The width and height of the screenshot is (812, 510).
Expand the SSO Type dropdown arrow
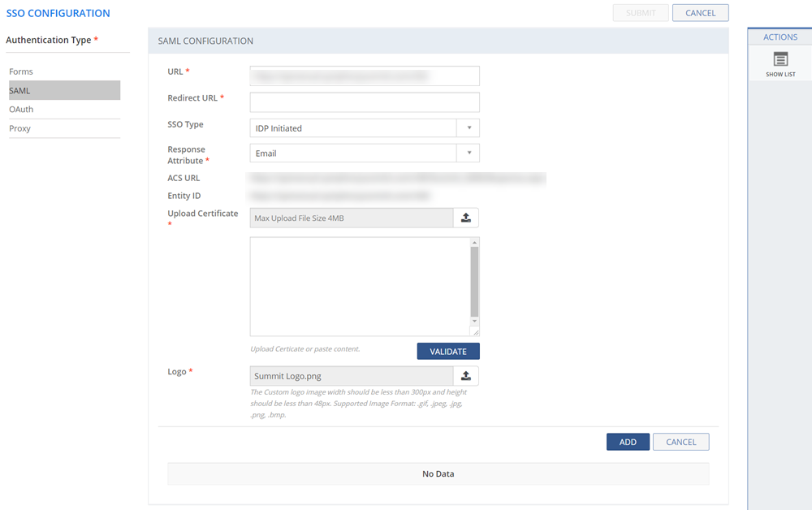469,128
